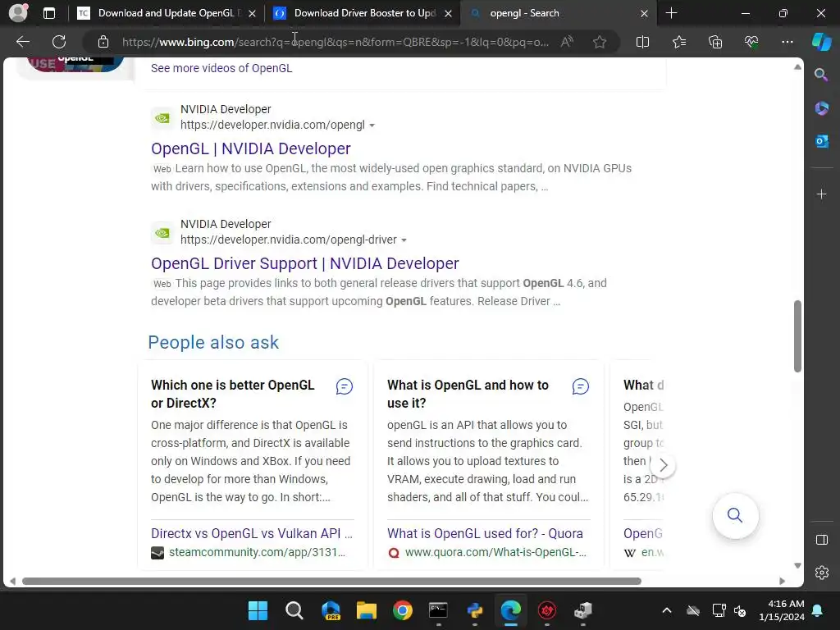Open the Browser essentials heart icon
840x630 pixels.
coord(751,42)
